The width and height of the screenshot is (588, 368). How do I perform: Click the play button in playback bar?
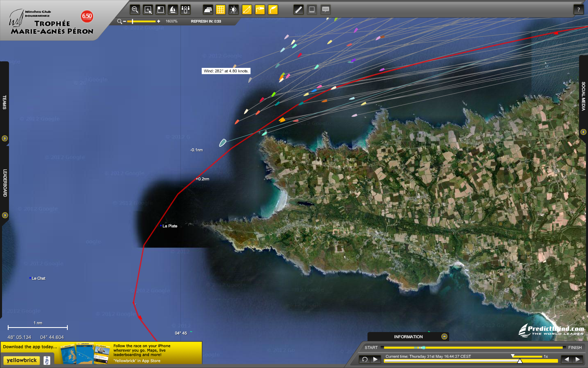375,359
